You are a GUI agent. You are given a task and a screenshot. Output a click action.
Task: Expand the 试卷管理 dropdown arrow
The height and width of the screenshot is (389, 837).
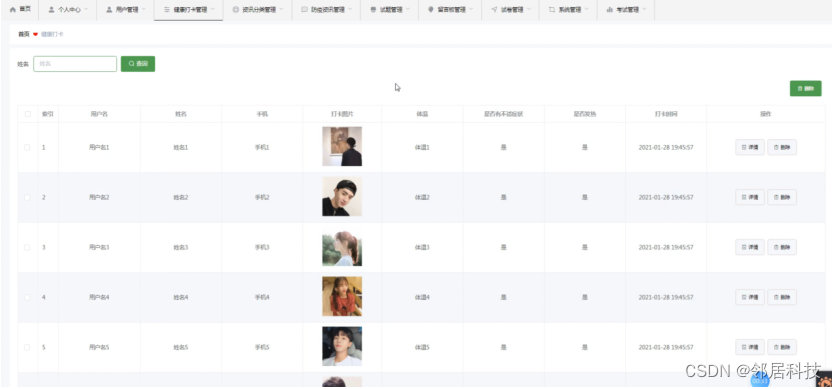click(x=528, y=10)
